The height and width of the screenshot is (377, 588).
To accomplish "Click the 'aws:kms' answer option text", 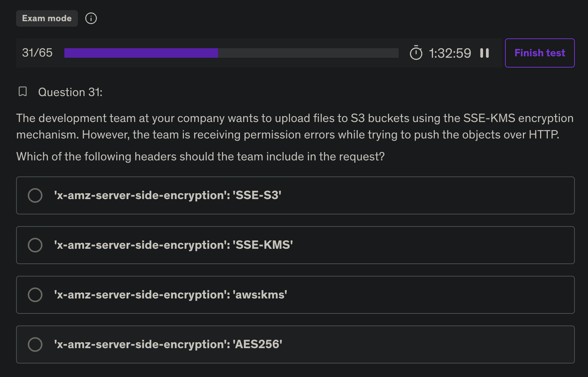I will point(170,295).
